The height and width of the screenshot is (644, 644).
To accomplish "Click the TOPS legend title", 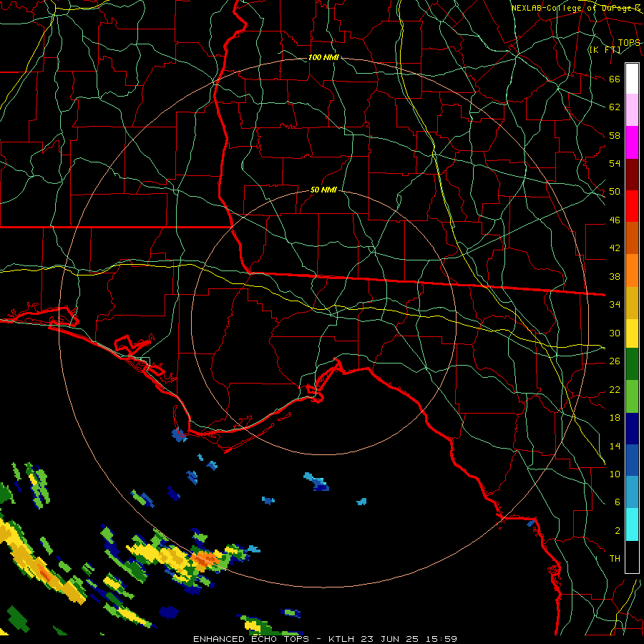I will pyautogui.click(x=629, y=43).
